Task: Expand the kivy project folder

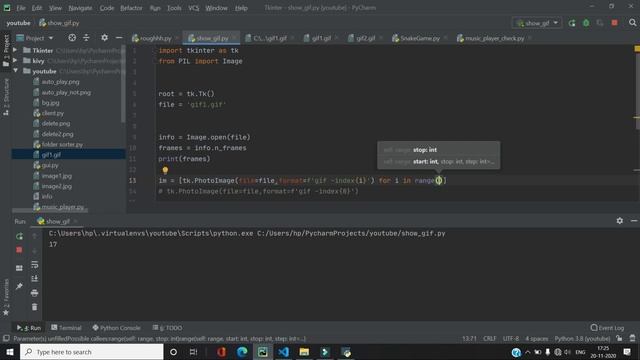Action: click(15, 60)
